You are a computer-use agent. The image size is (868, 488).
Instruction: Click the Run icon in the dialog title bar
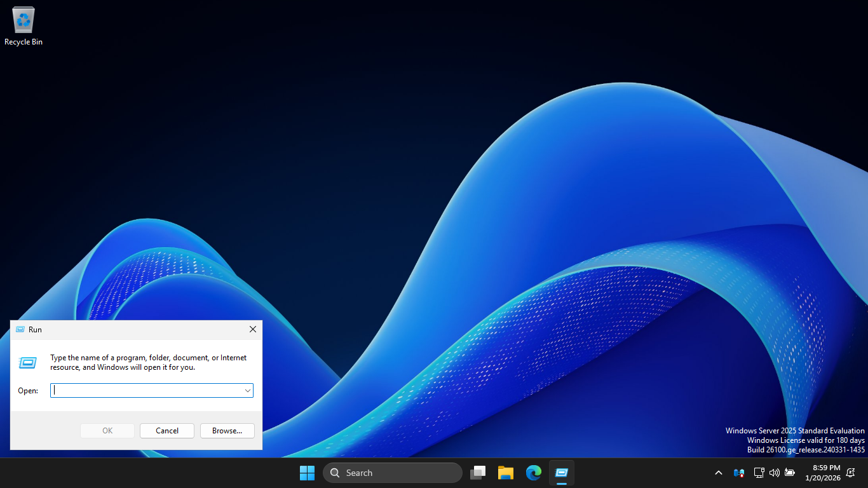click(20, 330)
